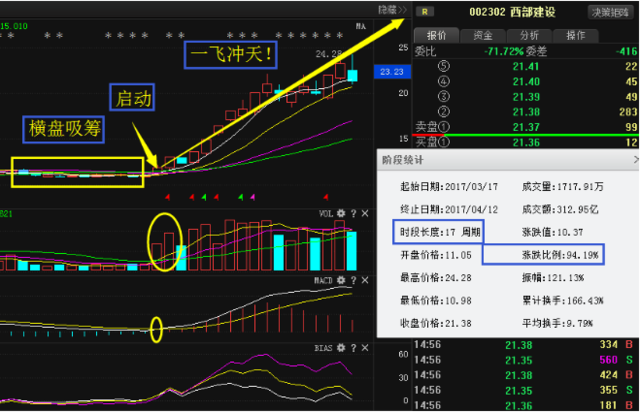Screen dimensions: 640x412
Task: Click 开盘价格:11.05 text
Action: [x=436, y=255]
